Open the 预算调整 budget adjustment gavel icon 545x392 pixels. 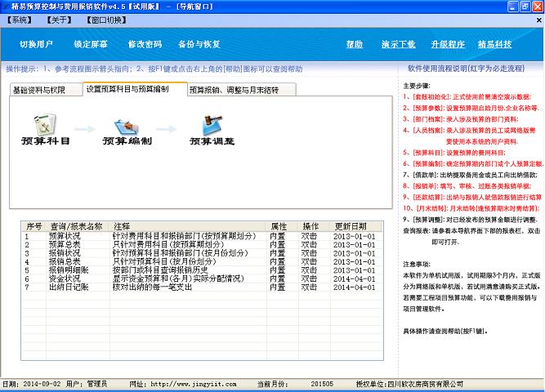(212, 125)
